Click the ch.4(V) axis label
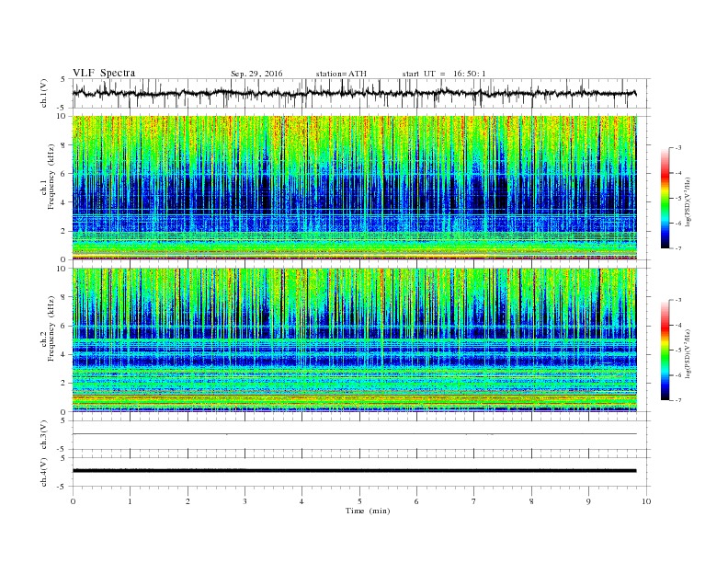The width and height of the screenshot is (728, 563). 44,472
